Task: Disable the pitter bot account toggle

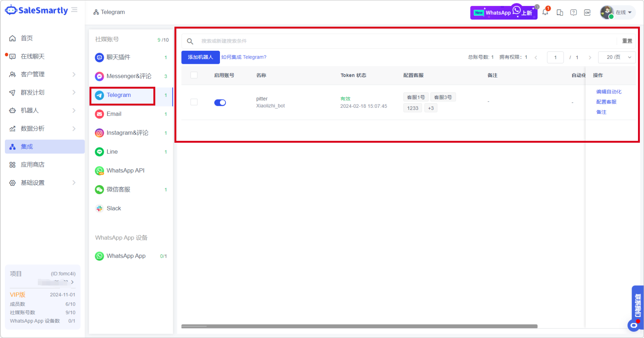Action: 220,102
